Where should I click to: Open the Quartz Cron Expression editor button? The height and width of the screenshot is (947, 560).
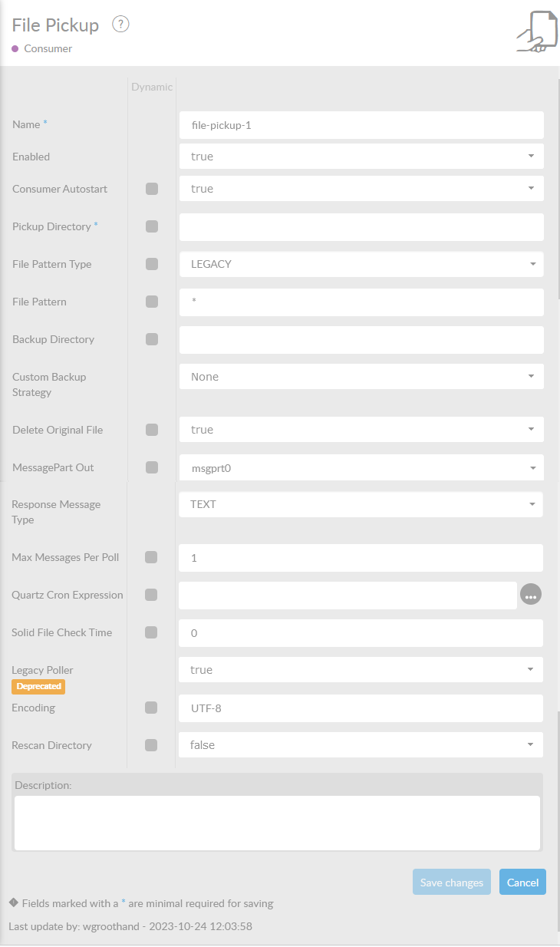pyautogui.click(x=531, y=595)
